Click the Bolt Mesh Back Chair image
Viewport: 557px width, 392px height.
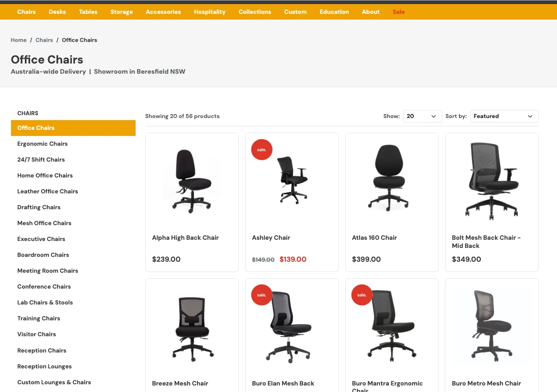pyautogui.click(x=492, y=181)
